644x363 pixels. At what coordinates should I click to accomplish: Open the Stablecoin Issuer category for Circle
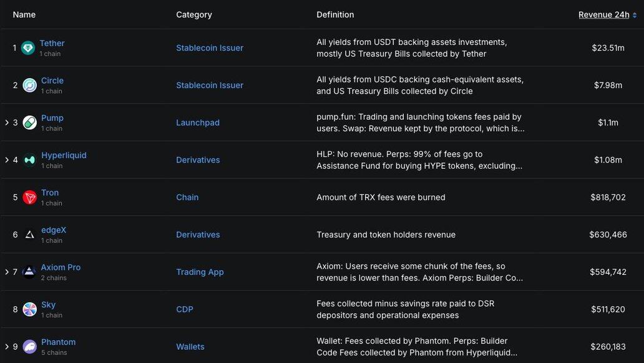(x=210, y=85)
